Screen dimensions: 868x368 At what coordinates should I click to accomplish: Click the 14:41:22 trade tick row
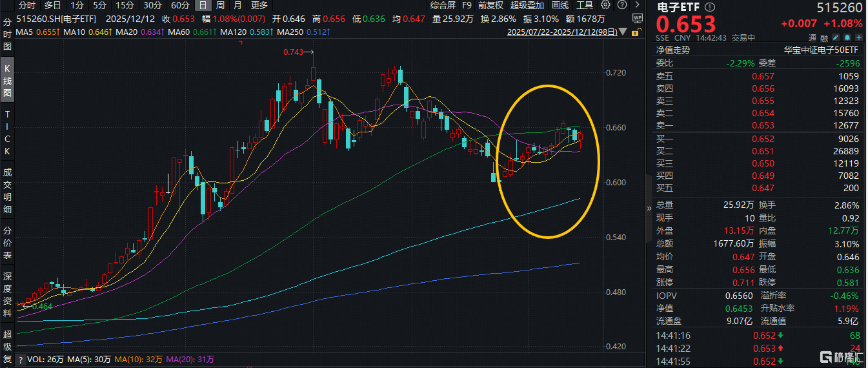click(x=758, y=348)
